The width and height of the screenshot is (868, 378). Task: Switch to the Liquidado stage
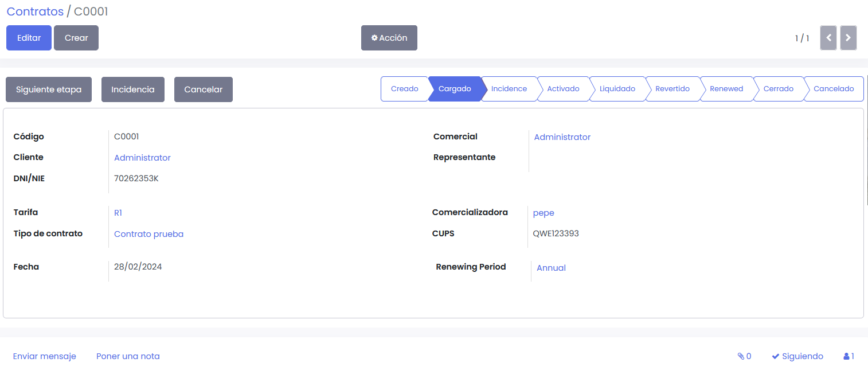(617, 89)
